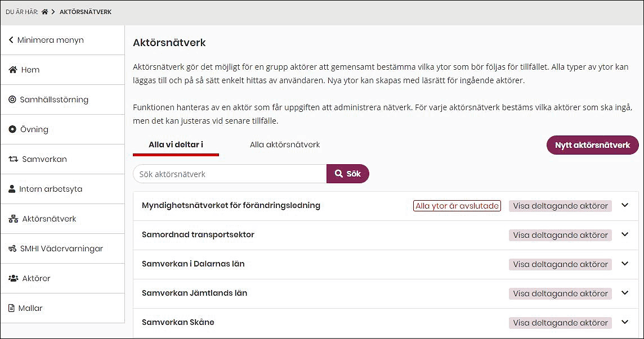Show participating actors for Samverkan Skåne
This screenshot has height=339, width=644.
(560, 323)
